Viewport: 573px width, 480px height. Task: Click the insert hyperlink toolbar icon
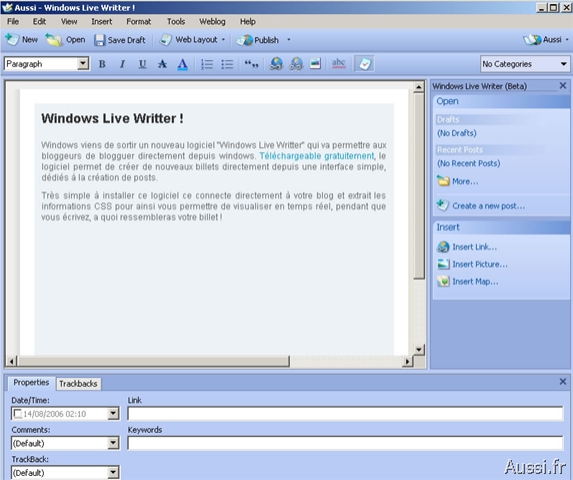pyautogui.click(x=276, y=64)
